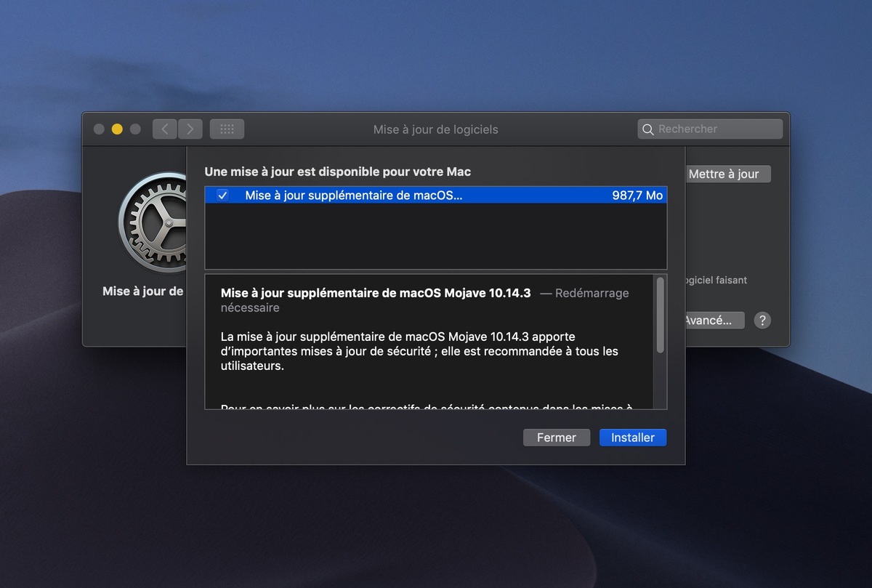Click the 'Mise à jour supplémentaire de macOS Mojave 10.14.3' heading
Viewport: 872px width, 588px height.
376,293
